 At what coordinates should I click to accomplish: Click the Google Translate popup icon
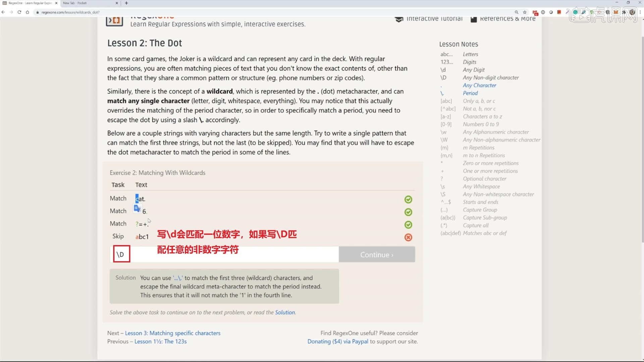(137, 208)
